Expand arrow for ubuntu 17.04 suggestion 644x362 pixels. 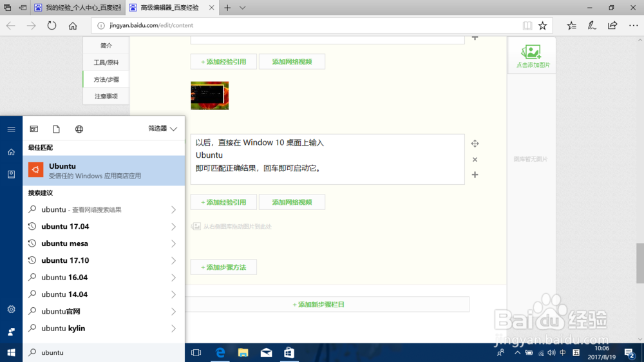click(174, 226)
